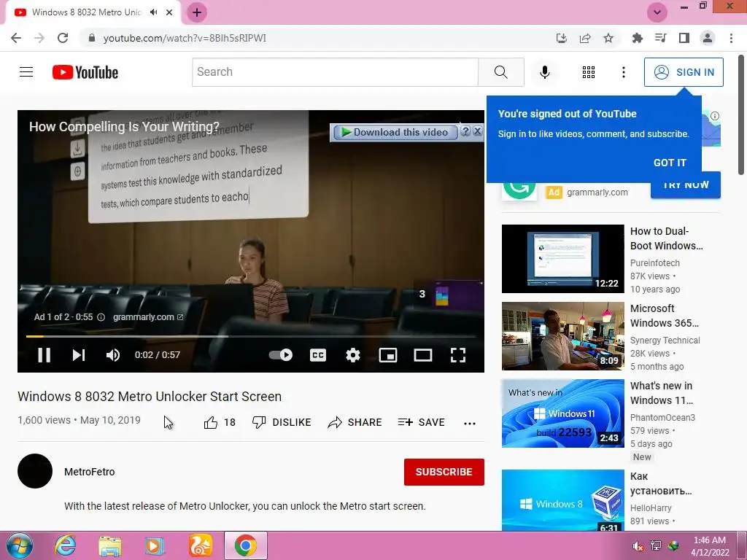
Task: Open media controls icon in Chrome toolbar
Action: 660,38
